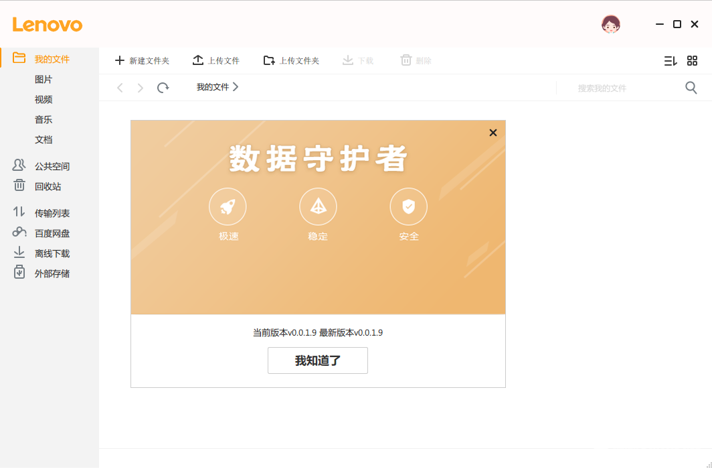Click the 我知道了 button

coord(317,361)
